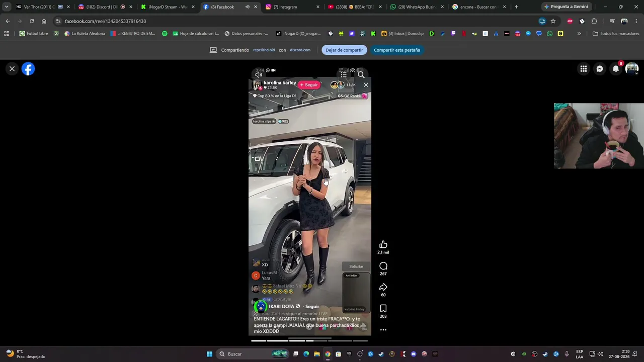Screen dimensions: 644x362
Task: Switch to the Discord tab
Action: coord(101,7)
